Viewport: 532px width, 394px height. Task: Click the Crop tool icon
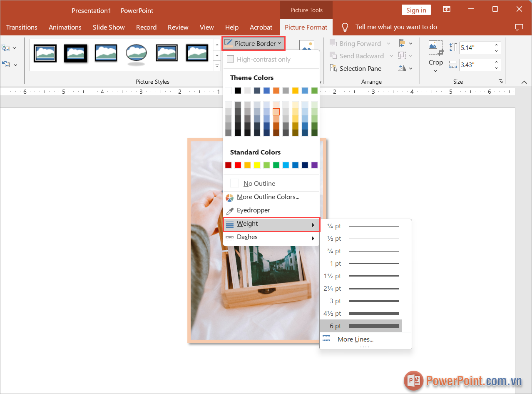(436, 48)
